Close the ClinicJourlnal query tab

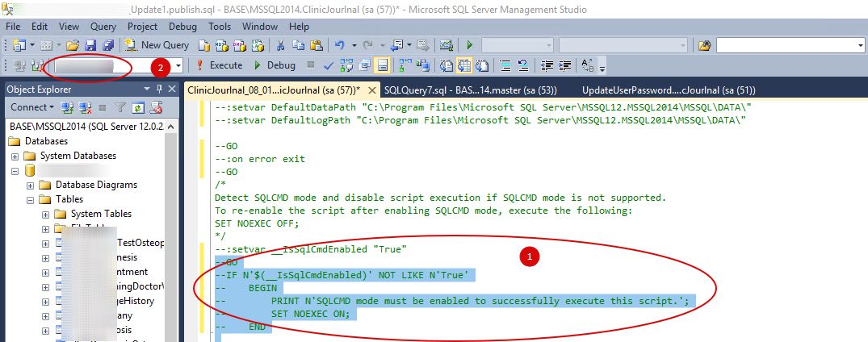coord(372,90)
